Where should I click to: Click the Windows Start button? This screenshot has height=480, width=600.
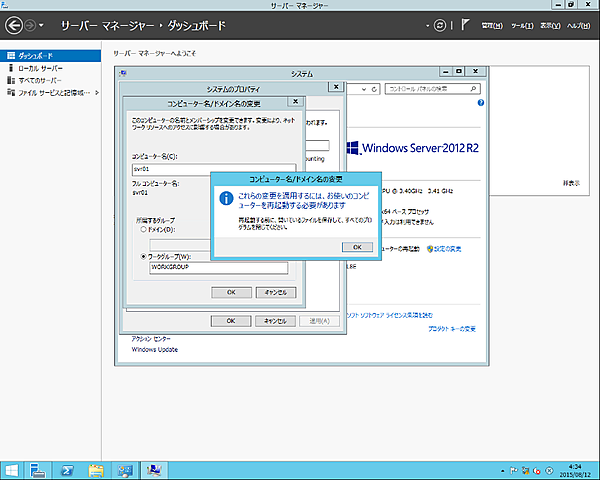pos(13,469)
